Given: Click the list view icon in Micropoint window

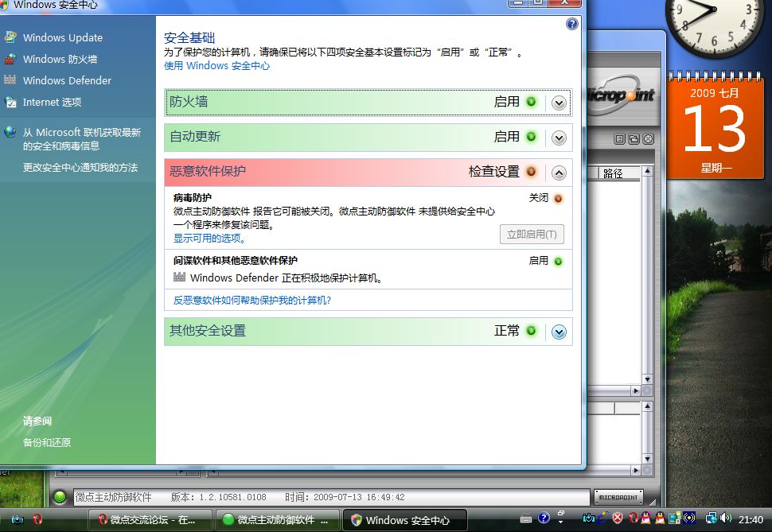Looking at the screenshot, I should click(619, 139).
